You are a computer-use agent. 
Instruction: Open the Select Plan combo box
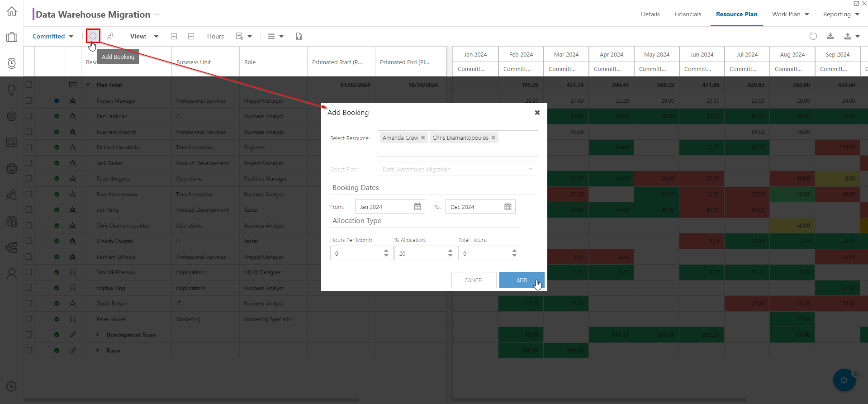(458, 169)
